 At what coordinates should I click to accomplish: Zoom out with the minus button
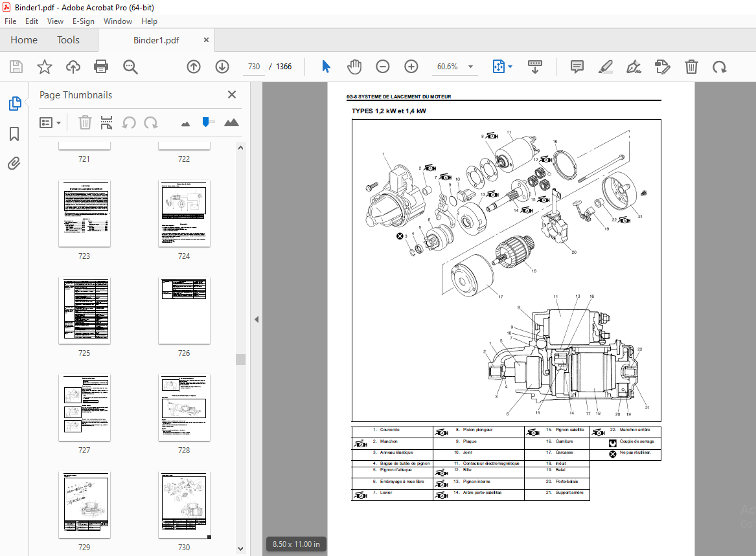pos(383,67)
